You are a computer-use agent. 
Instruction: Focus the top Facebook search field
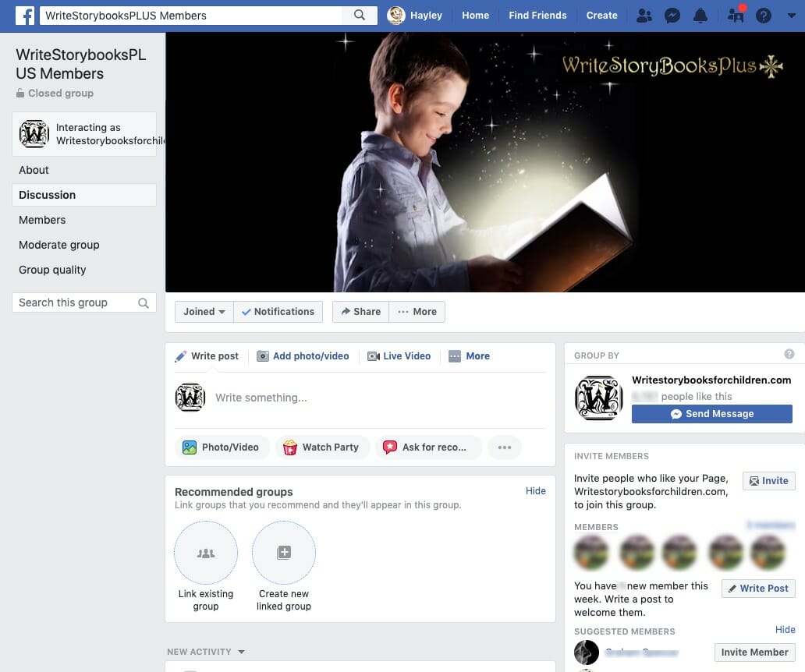[x=191, y=16]
